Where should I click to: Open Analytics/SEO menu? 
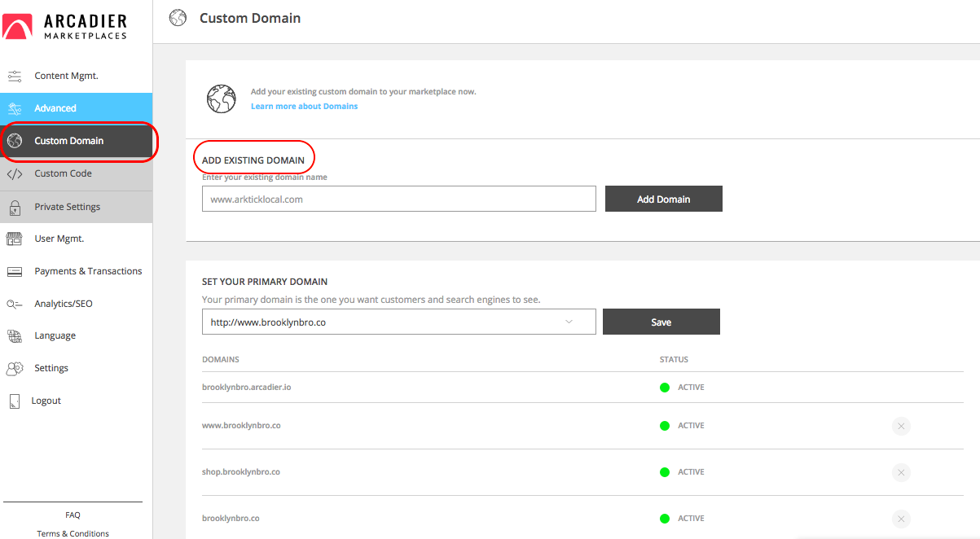[x=63, y=304]
